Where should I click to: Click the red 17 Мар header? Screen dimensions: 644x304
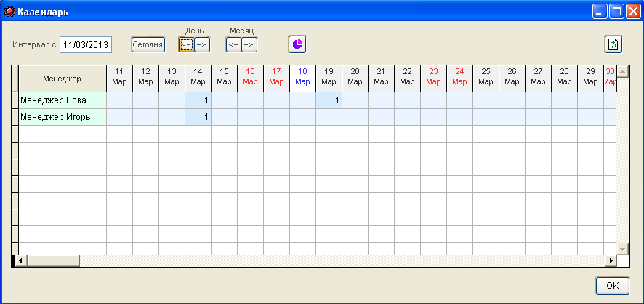[x=276, y=78]
